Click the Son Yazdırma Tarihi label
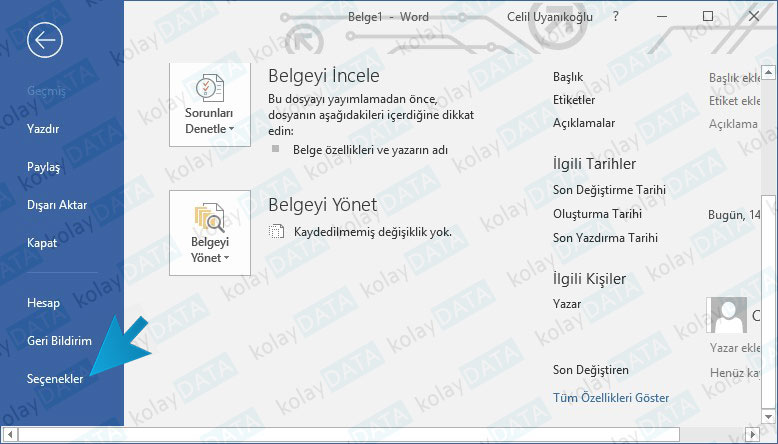 605,238
